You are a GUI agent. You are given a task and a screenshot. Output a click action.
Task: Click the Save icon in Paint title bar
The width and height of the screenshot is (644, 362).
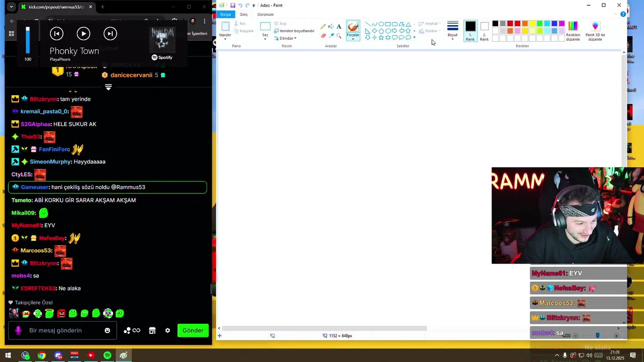coord(232,5)
